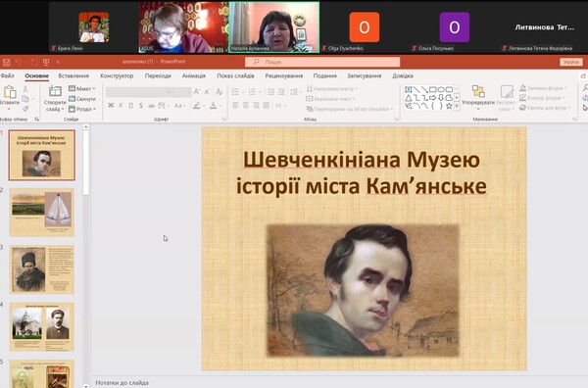Open the Файл menu tab
Image resolution: width=588 pixels, height=388 pixels.
[x=7, y=75]
